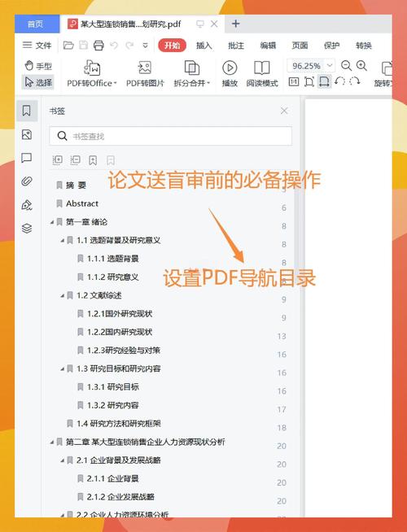
Task: Click the tab's monitor display icon
Action: 200,24
